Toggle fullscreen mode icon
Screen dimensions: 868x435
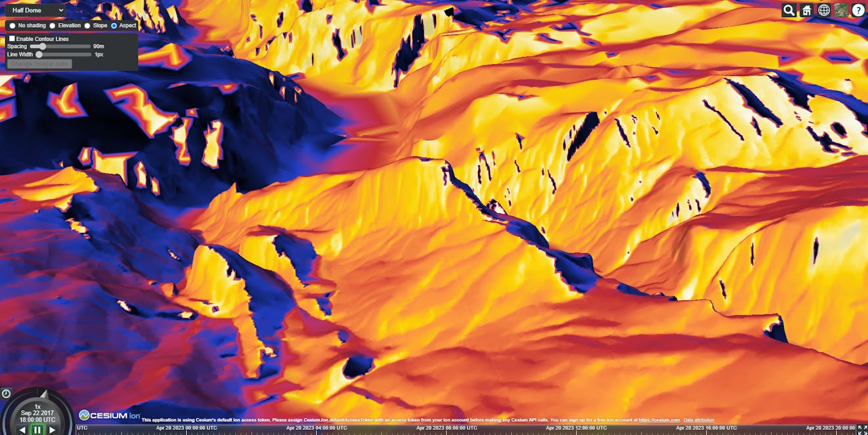[x=862, y=430]
